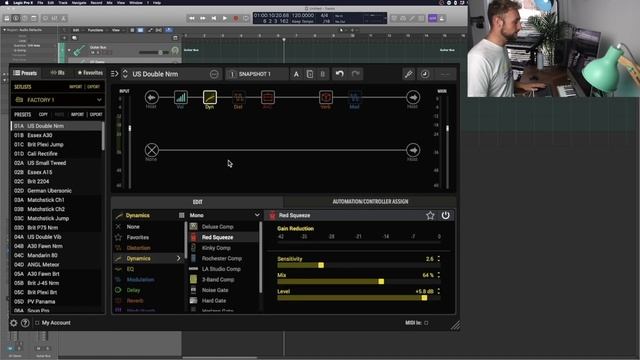
Task: Open the help question mark icon
Action: pyautogui.click(x=25, y=323)
